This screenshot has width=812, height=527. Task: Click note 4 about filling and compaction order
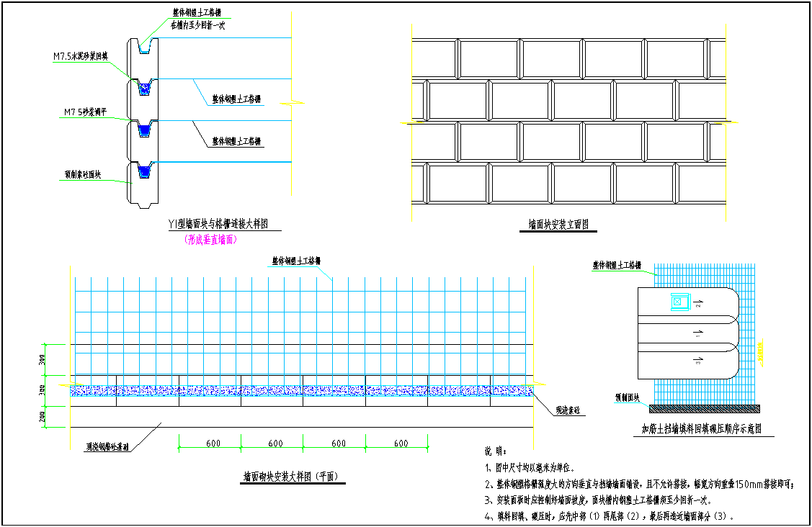(x=610, y=516)
